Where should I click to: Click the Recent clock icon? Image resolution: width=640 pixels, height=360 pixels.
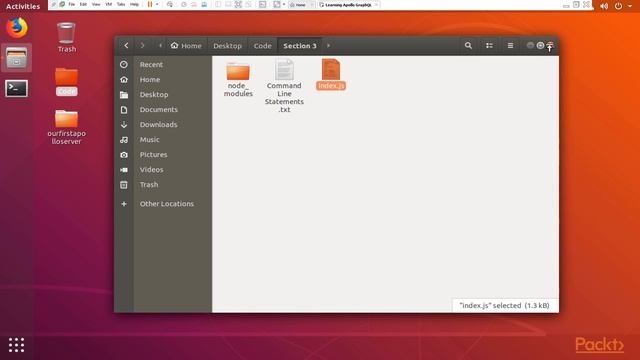pyautogui.click(x=124, y=64)
